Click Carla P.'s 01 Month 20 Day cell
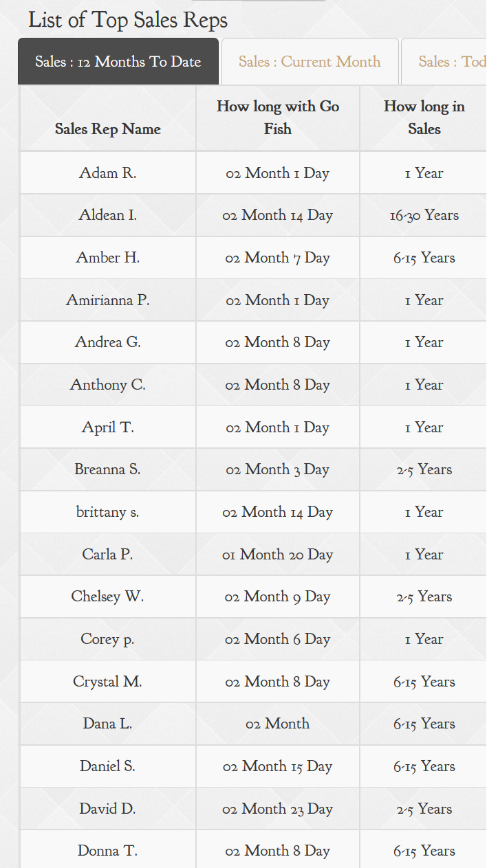This screenshot has width=487, height=868. coord(278,555)
